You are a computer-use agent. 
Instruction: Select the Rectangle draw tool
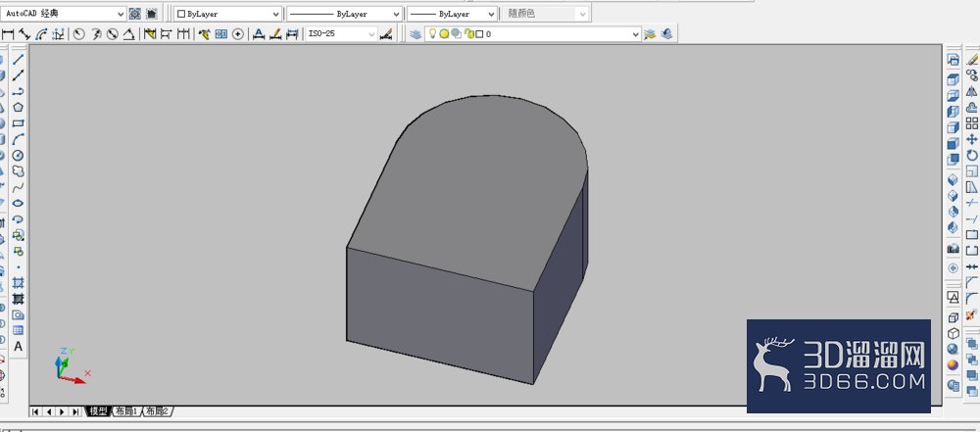[18, 123]
